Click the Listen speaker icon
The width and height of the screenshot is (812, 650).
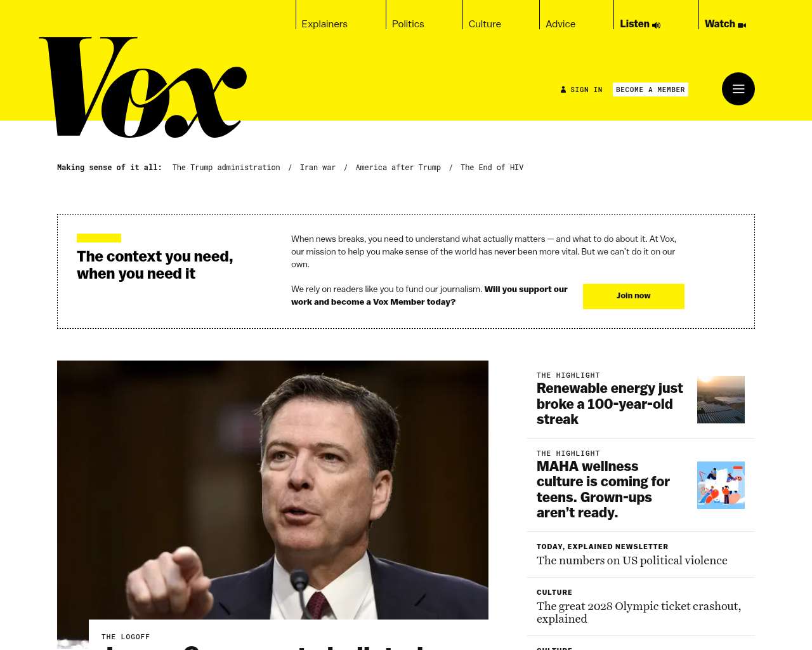point(656,25)
